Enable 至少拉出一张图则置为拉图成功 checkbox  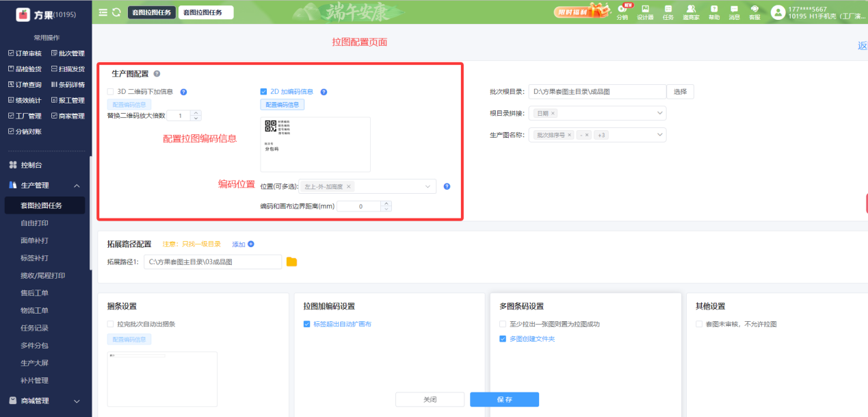(503, 324)
